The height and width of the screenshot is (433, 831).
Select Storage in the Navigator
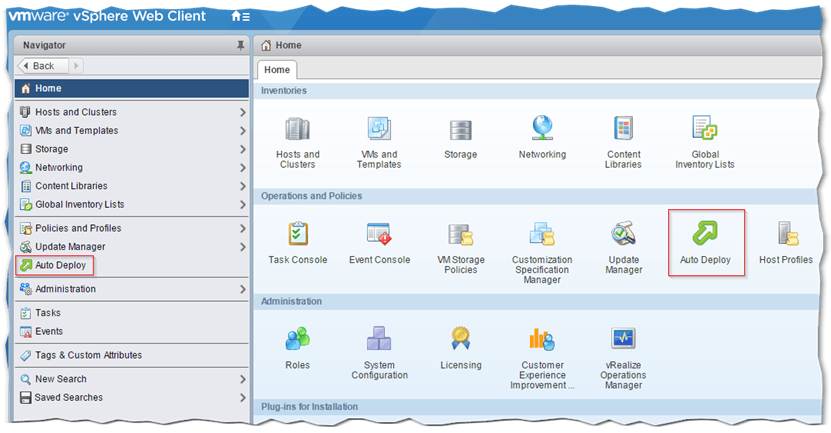click(131, 149)
